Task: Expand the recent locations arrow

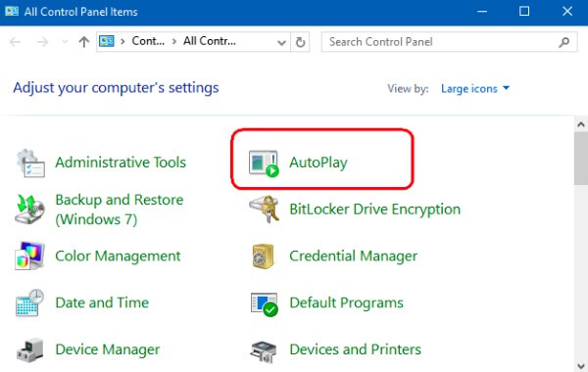Action: click(65, 41)
